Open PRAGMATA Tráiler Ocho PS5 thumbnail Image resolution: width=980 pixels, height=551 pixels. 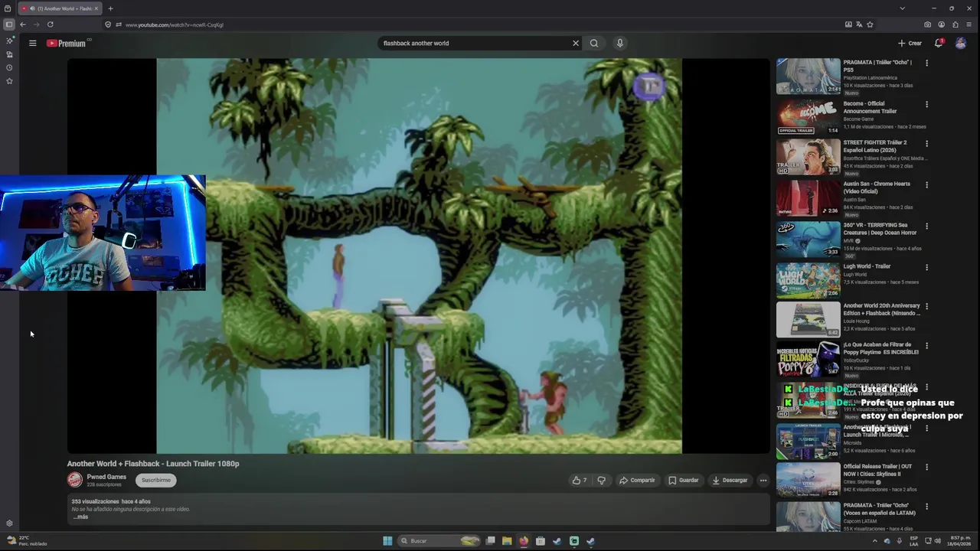pyautogui.click(x=808, y=76)
